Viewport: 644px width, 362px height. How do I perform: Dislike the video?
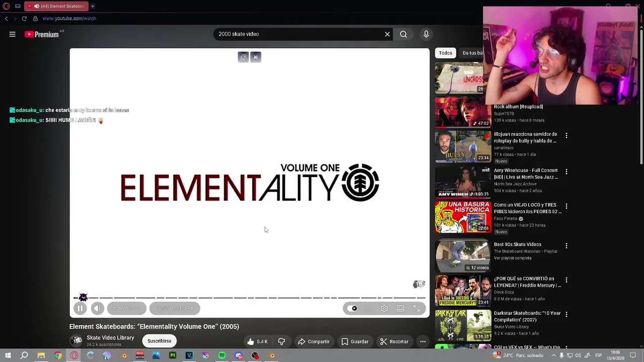282,341
